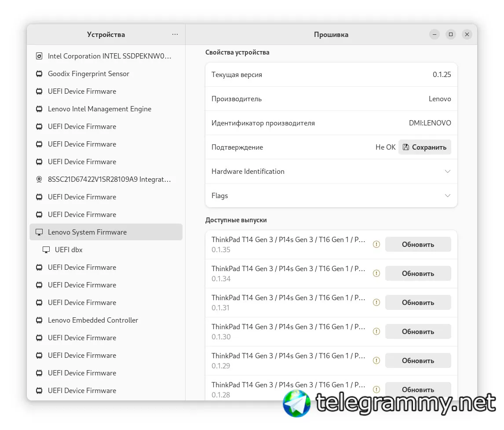The height and width of the screenshot is (430, 504).
Task: Click the version number 0.1.35 text
Action: point(221,250)
